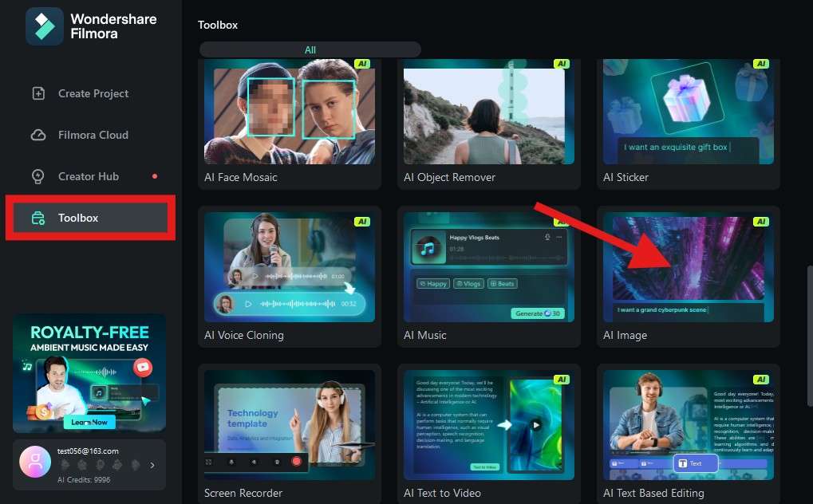Click the Toolbox page heading
Viewport: 813px width, 504px height.
coord(218,25)
